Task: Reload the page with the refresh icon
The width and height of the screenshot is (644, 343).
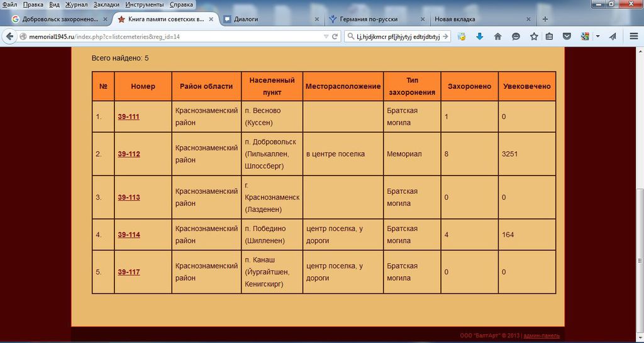Action: click(335, 37)
